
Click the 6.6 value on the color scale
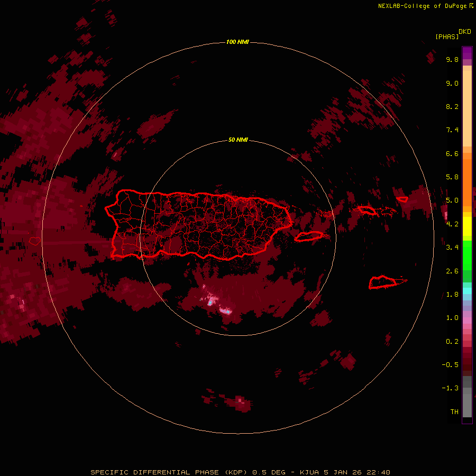click(x=452, y=153)
